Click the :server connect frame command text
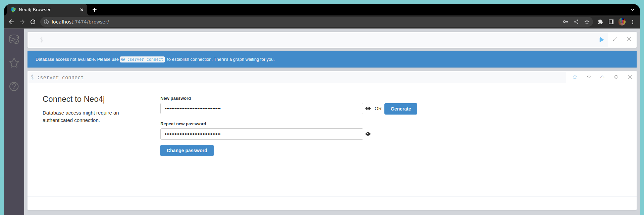The height and width of the screenshot is (215, 644). click(x=60, y=78)
